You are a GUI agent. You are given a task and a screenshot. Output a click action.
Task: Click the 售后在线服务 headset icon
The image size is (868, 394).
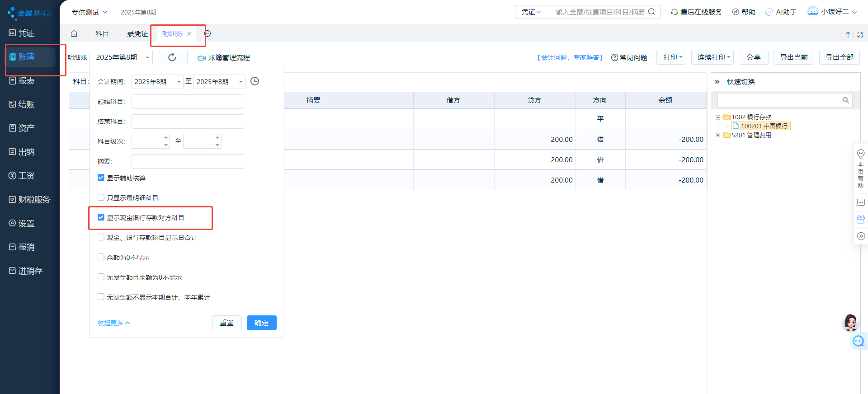pos(674,12)
